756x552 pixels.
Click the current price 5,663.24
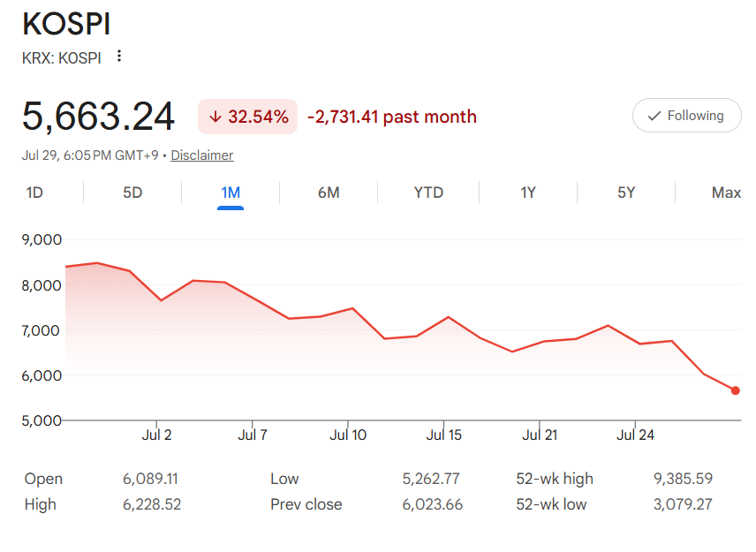click(x=98, y=117)
